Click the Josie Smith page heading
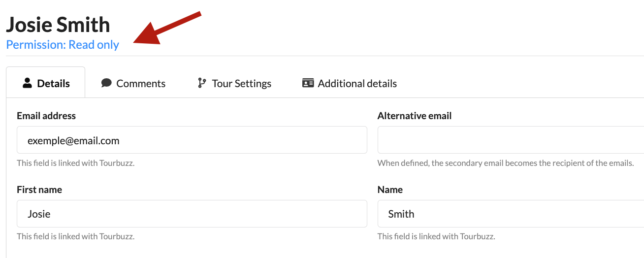 [58, 25]
